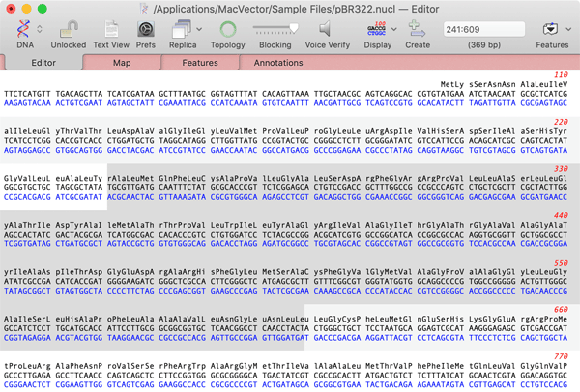Screen dimensions: 580x392
Task: Enable Voice Verify speaker icon
Action: [x=325, y=29]
